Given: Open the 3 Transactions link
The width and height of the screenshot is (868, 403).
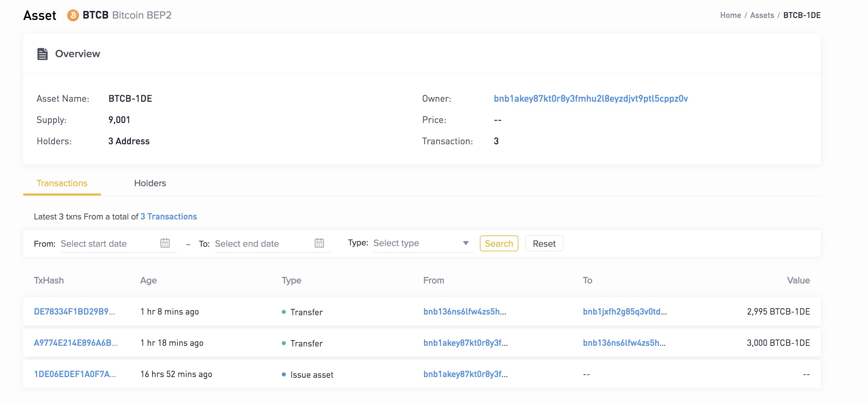Looking at the screenshot, I should [x=168, y=216].
